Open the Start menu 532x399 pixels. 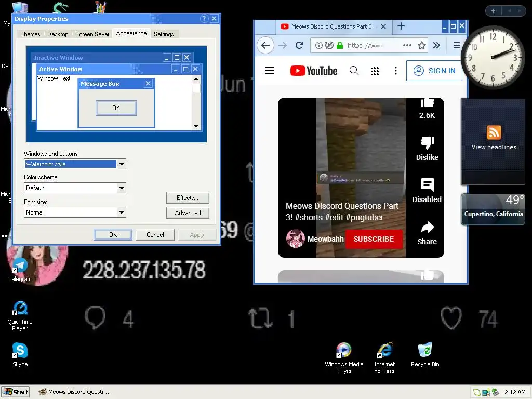click(x=15, y=392)
